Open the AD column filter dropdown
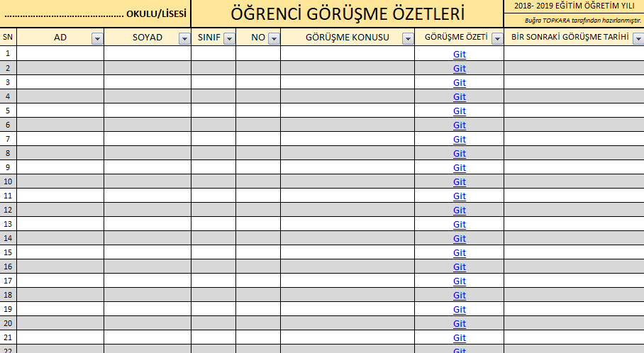 pos(97,39)
